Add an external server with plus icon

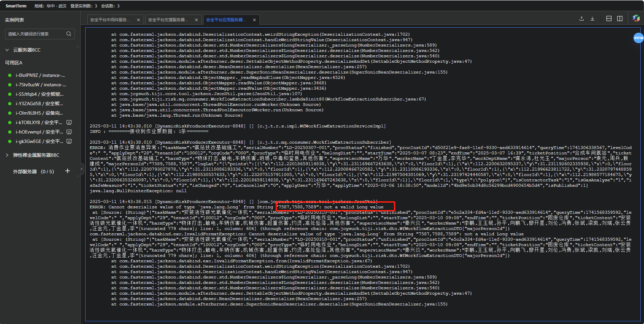(x=67, y=171)
